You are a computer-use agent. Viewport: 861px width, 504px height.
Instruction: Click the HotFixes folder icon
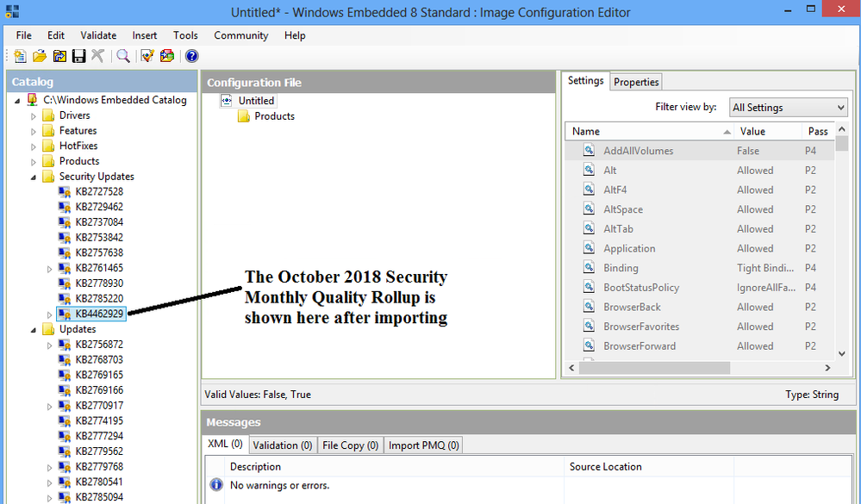[49, 146]
